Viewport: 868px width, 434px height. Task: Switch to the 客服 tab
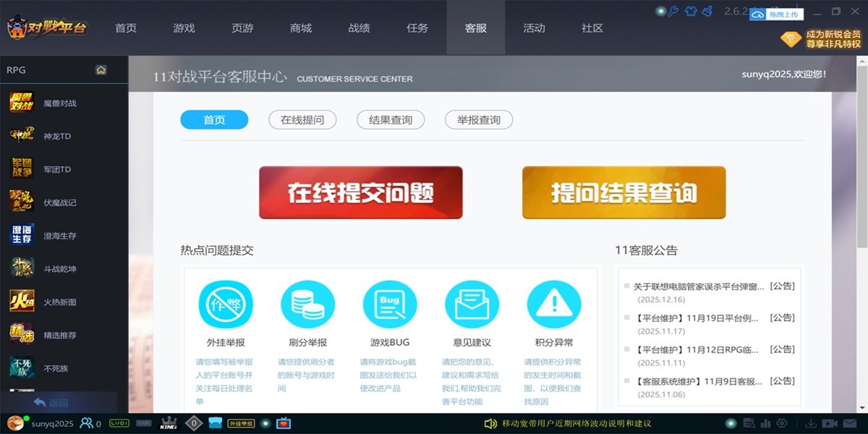point(475,28)
